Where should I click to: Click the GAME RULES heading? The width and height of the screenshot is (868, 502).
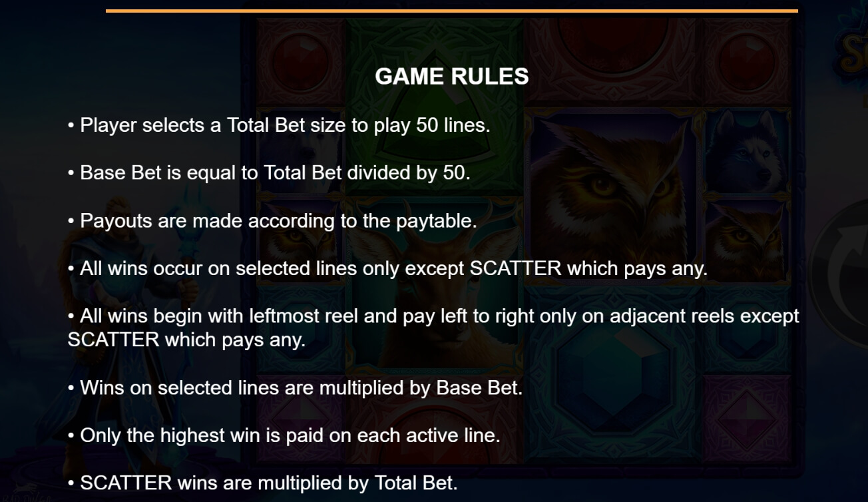452,77
